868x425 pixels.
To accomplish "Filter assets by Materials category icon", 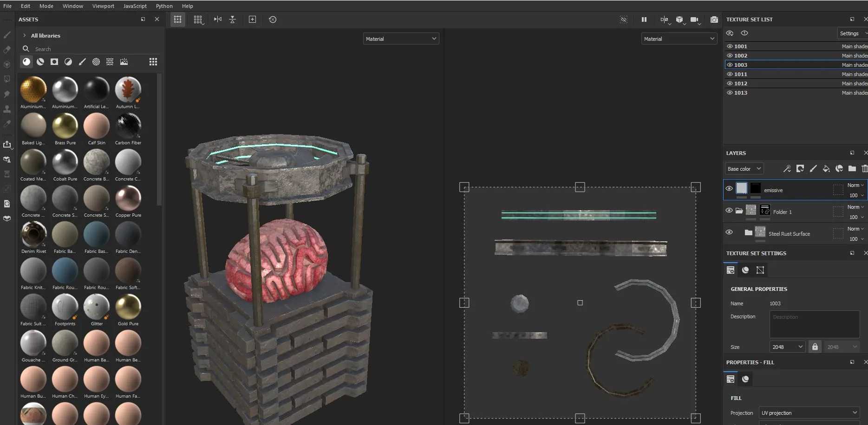I will point(26,62).
